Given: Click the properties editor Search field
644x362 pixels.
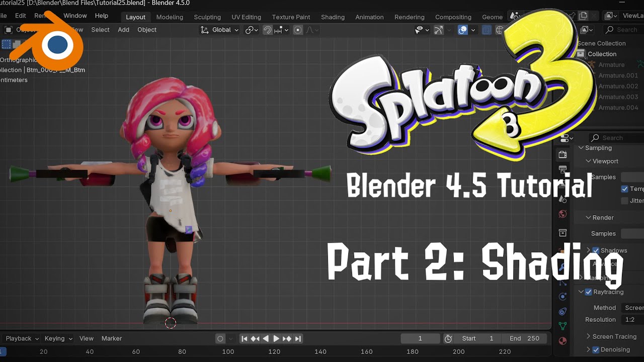Looking at the screenshot, I should click(x=616, y=138).
